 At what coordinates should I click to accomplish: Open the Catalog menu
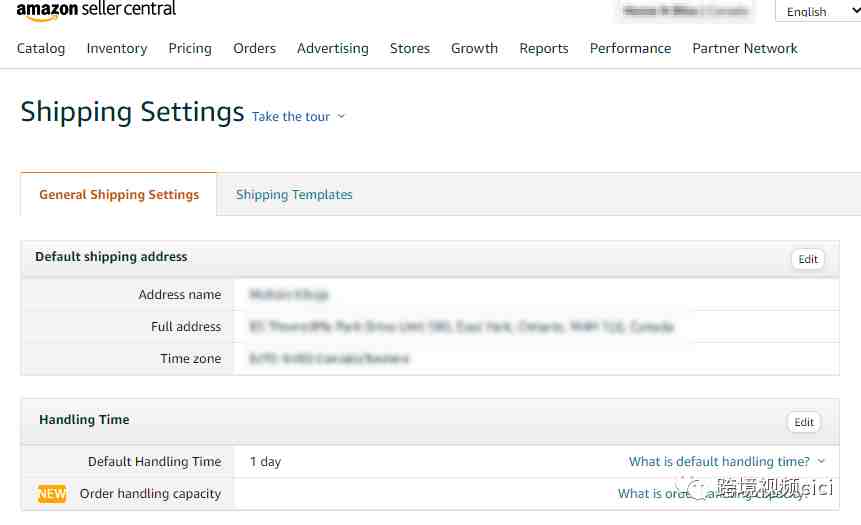point(41,48)
